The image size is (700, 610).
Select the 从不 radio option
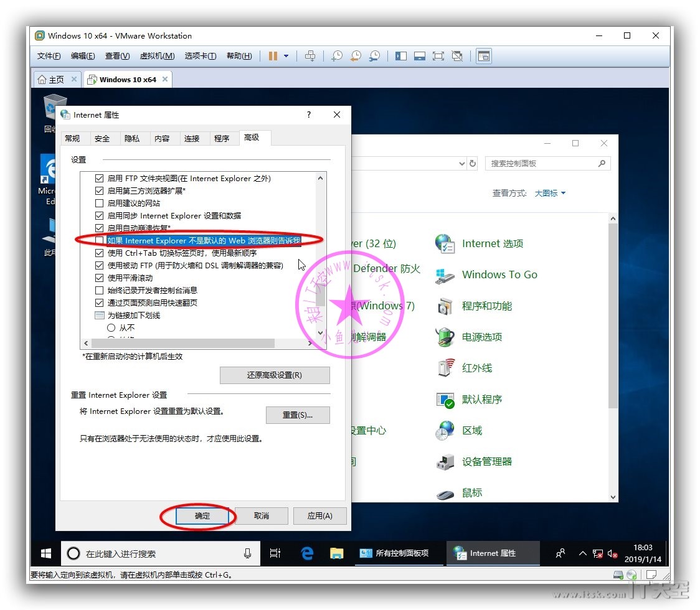click(111, 328)
